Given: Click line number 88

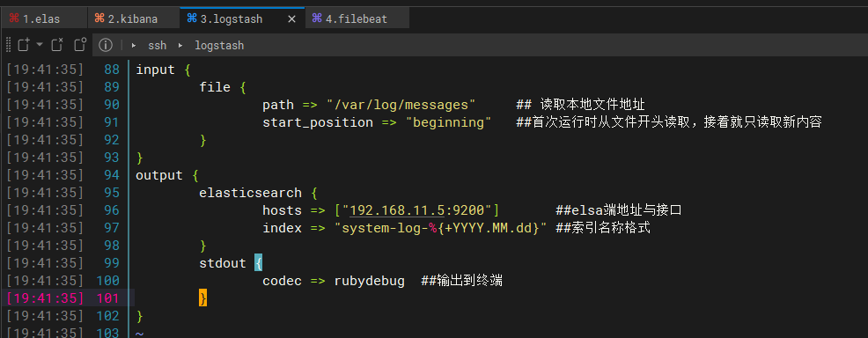Looking at the screenshot, I should [x=112, y=70].
